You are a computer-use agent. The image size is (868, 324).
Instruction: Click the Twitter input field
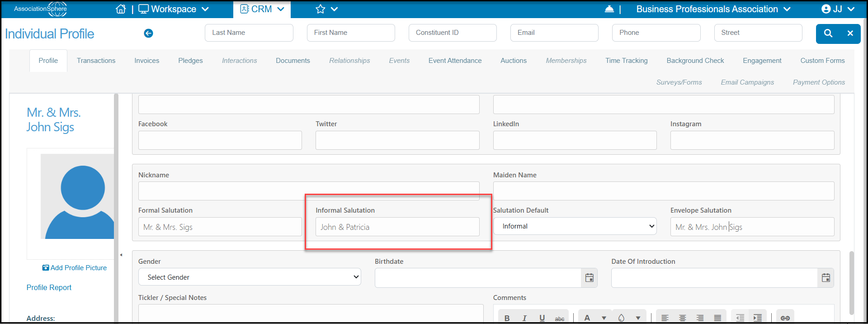[x=397, y=140]
